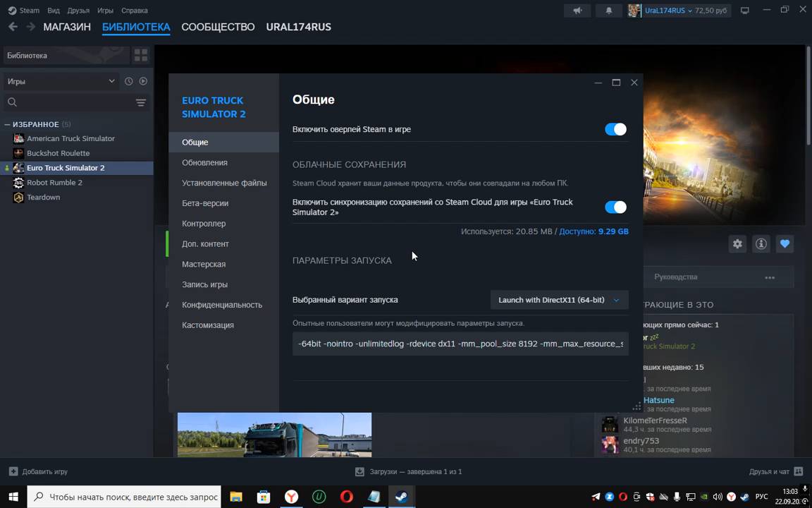Open Бета-версии section
Screen dimensions: 812x508
(223, 203)
